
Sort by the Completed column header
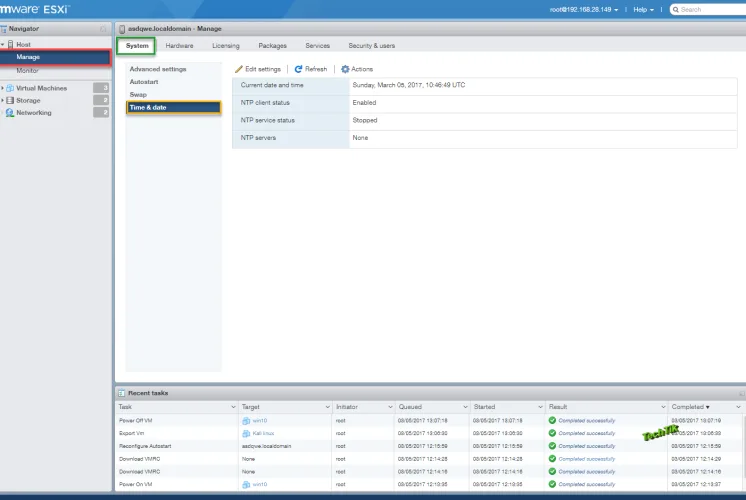690,407
